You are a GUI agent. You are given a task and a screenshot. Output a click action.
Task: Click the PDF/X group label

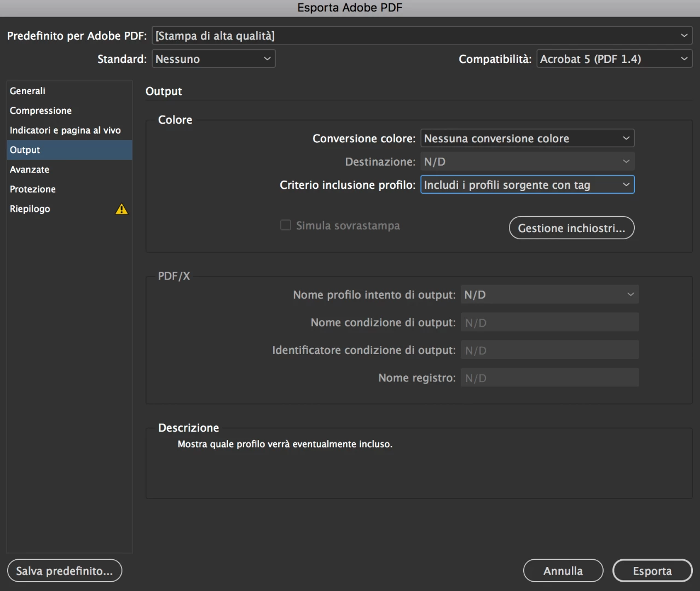pyautogui.click(x=174, y=276)
